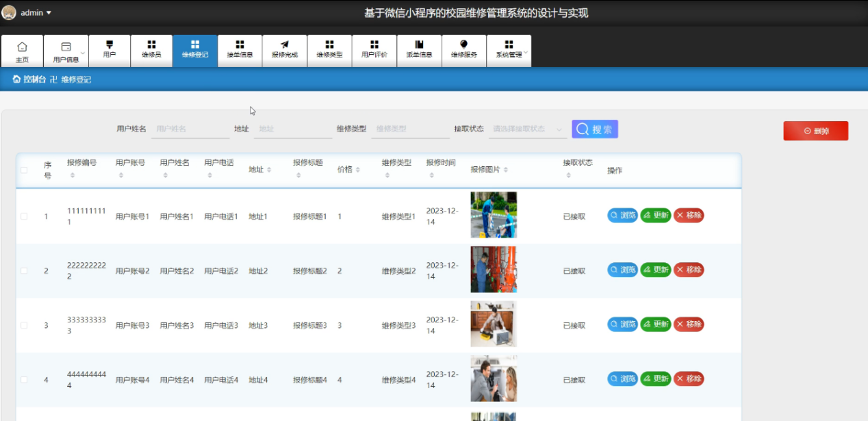Viewport: 868px width, 421px height.
Task: Click 浏览 for row 2
Action: coord(622,270)
